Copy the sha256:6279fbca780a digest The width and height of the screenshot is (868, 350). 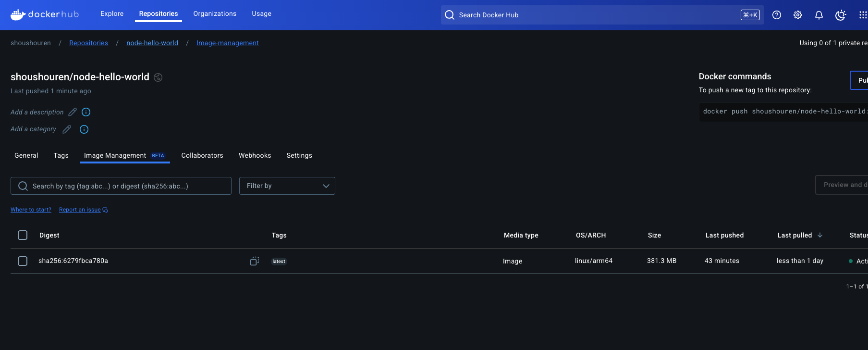point(255,261)
